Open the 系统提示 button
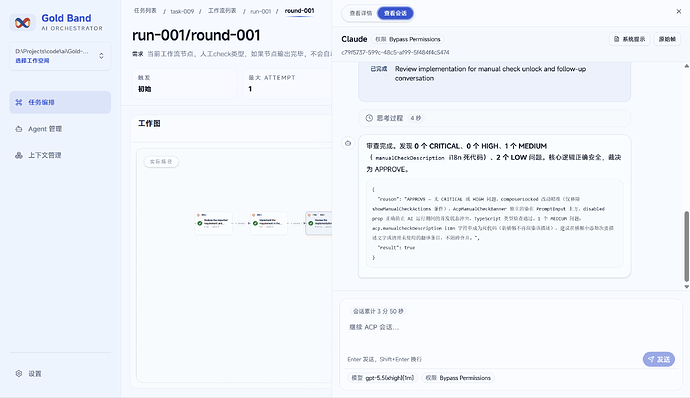Viewport: 690px width, 398px height. (x=629, y=39)
